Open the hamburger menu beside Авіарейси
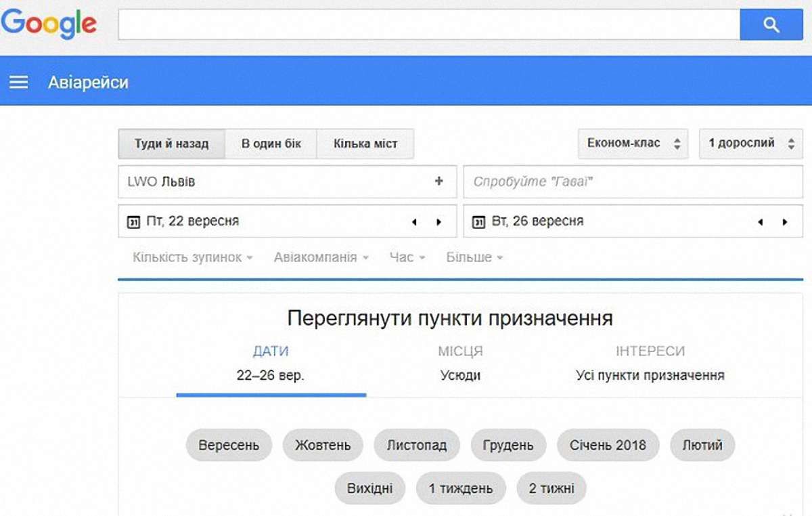The image size is (812, 516). coord(19,83)
